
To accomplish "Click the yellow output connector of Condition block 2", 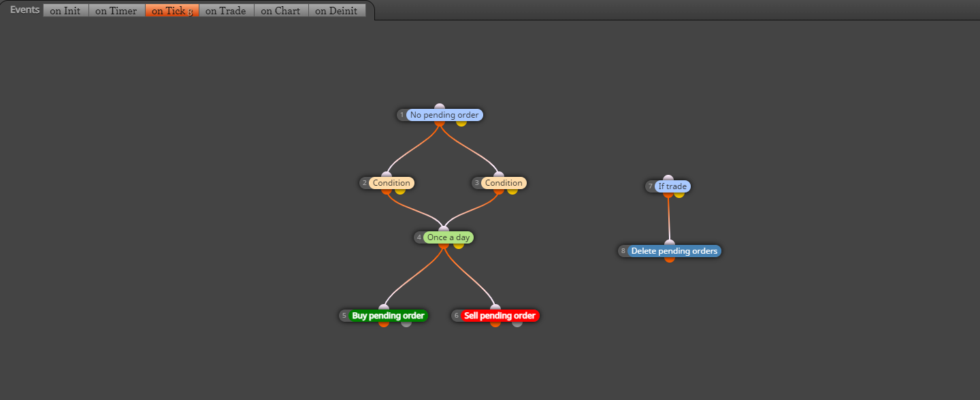I will 400,190.
